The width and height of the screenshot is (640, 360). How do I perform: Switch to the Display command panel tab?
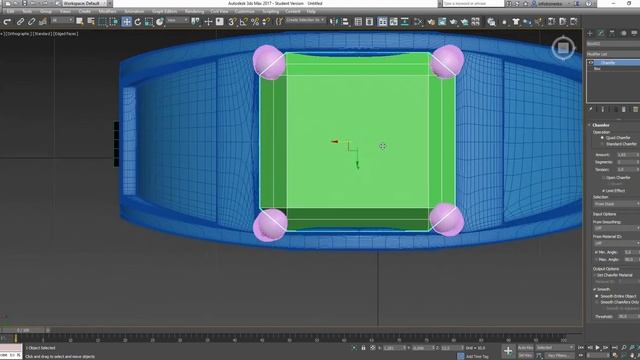(x=634, y=33)
